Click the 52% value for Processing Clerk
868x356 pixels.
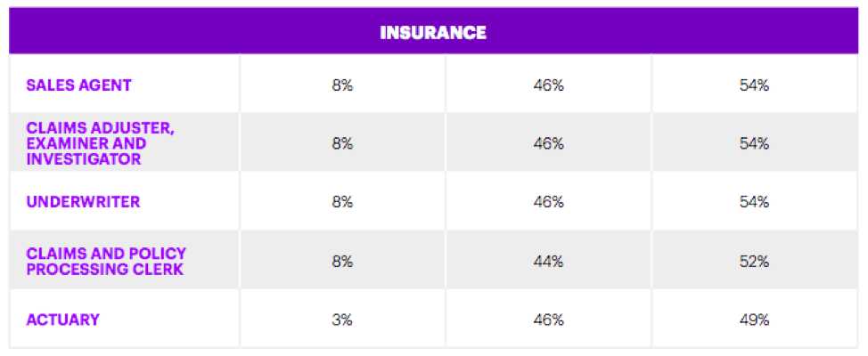click(x=754, y=260)
